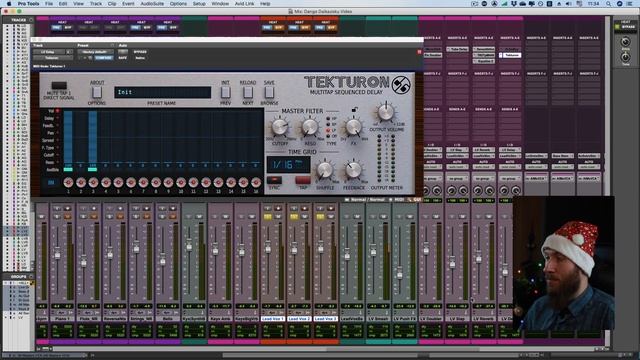Open Tekturon About/Options button
This screenshot has height=360, width=640.
(97, 93)
